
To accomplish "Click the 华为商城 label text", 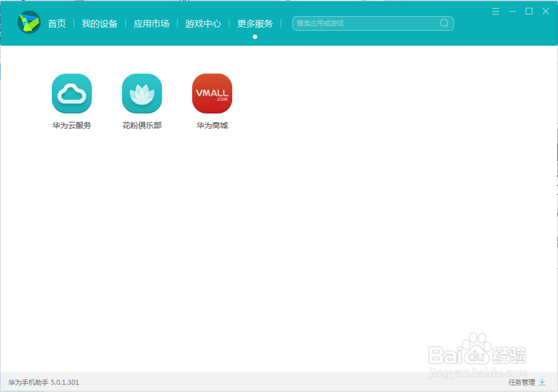I will click(x=211, y=125).
